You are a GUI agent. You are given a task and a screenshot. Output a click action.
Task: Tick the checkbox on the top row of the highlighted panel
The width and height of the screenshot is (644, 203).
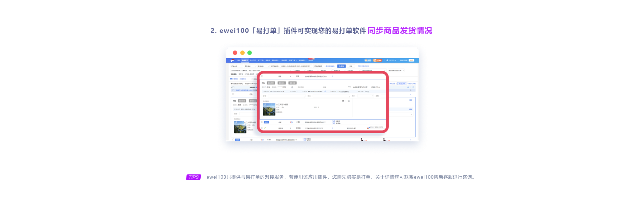(262, 76)
